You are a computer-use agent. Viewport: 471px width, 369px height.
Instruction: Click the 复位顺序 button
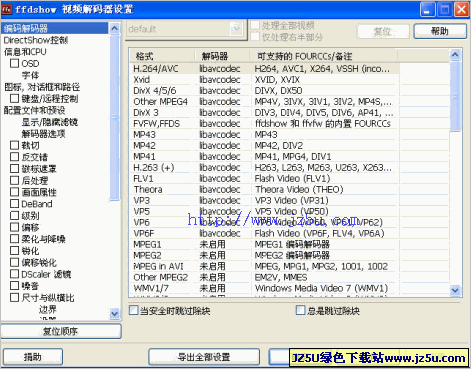pyautogui.click(x=61, y=331)
